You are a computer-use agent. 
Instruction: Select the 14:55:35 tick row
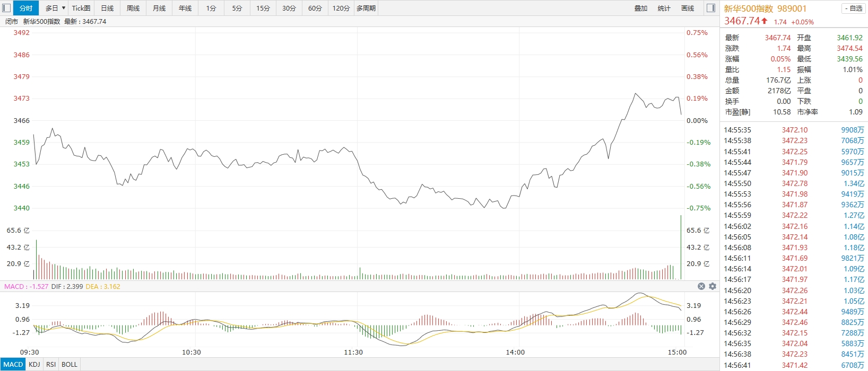[794, 130]
